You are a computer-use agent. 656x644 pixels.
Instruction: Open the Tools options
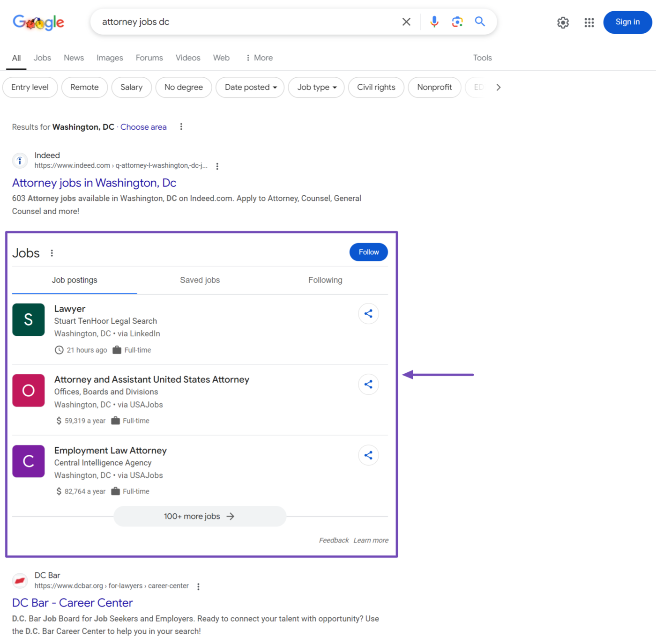coord(482,58)
